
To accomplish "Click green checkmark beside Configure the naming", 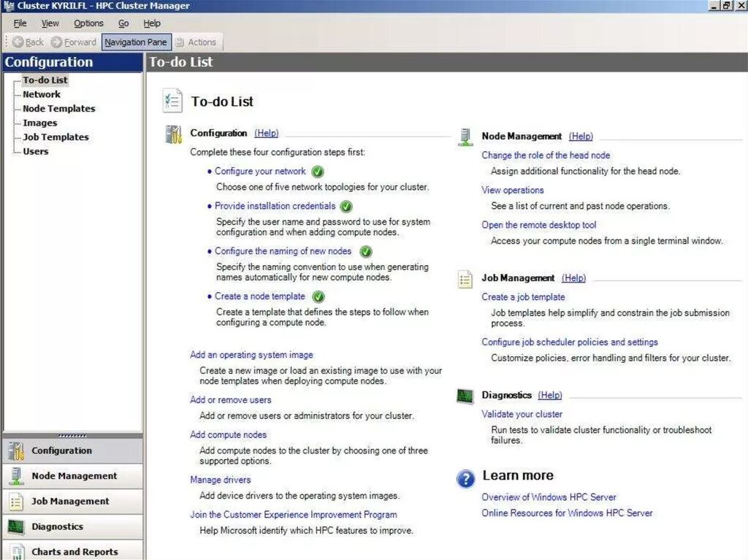I will [x=366, y=251].
